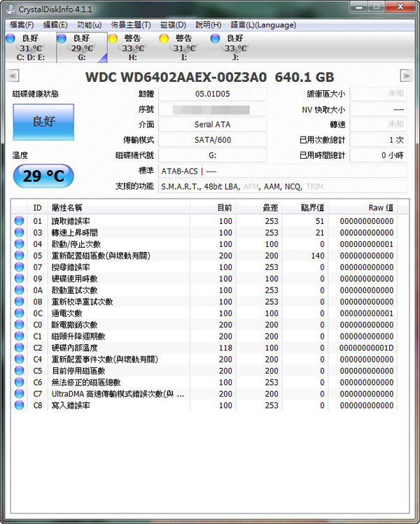Click the 29 °C temperature indicator
The height and width of the screenshot is (524, 420).
(43, 176)
